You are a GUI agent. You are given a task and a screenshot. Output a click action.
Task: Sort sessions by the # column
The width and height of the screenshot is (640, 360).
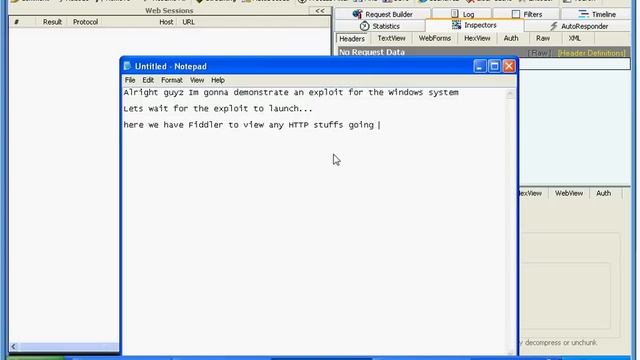click(22, 22)
